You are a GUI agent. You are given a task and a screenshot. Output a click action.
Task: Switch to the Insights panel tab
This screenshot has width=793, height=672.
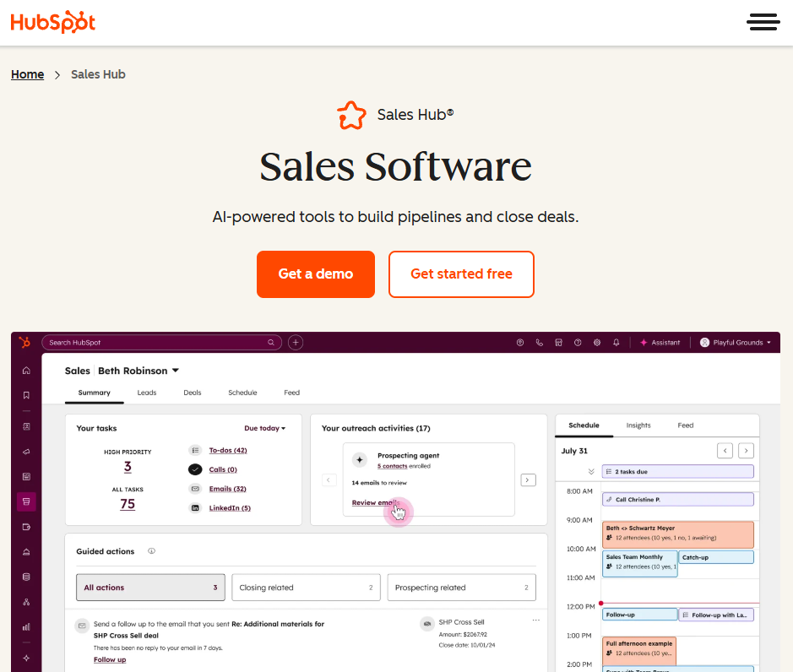point(638,425)
